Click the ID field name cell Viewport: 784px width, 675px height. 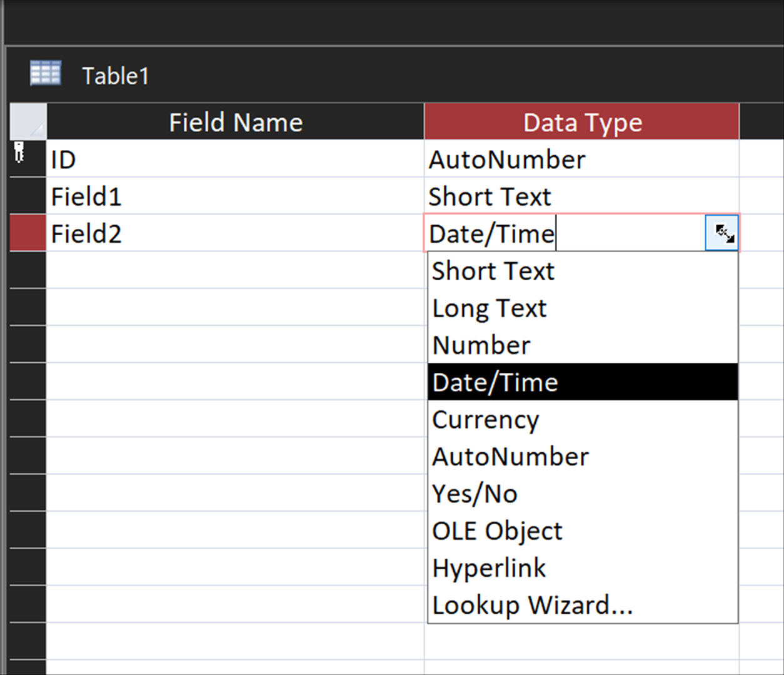235,160
